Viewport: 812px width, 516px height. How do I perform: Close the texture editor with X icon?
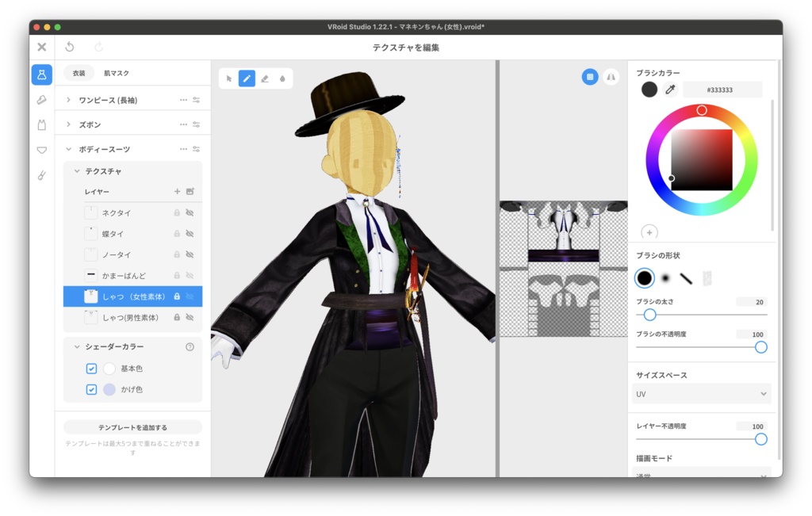tap(42, 47)
